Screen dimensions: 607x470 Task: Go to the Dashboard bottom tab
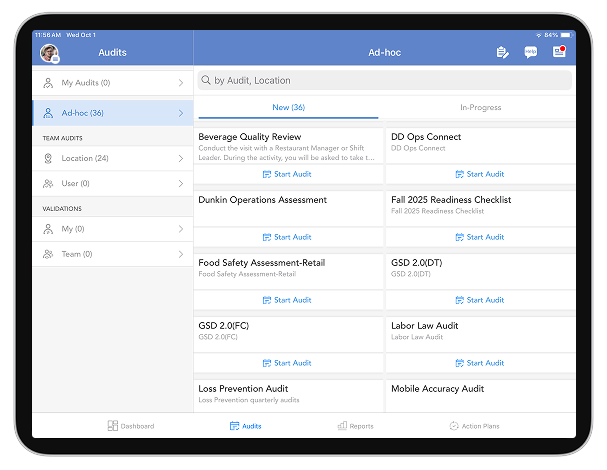pyautogui.click(x=131, y=426)
